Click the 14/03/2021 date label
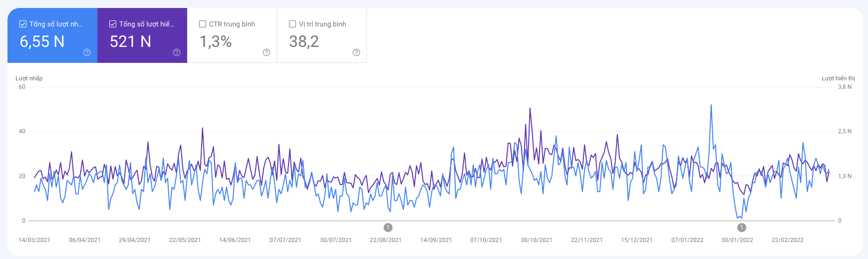The height and width of the screenshot is (259, 868). click(34, 240)
